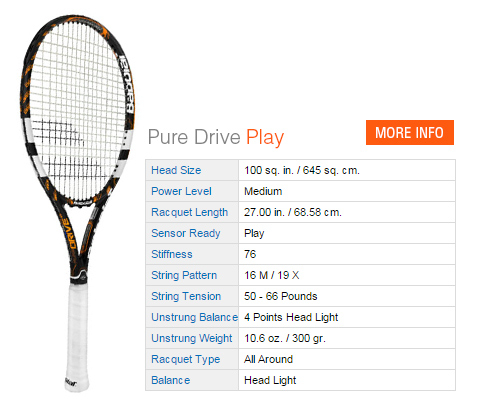Select the Unstrung Balance label

click(194, 317)
